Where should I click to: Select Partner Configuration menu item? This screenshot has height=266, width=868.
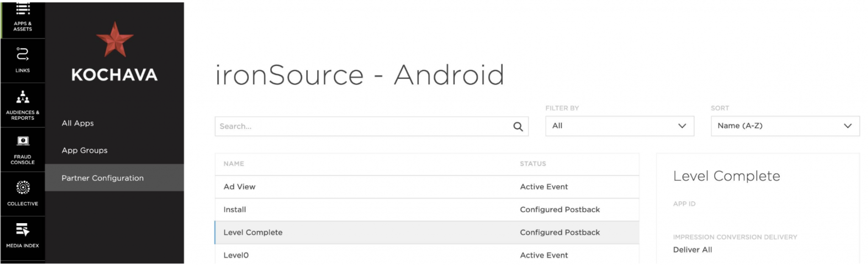click(114, 178)
